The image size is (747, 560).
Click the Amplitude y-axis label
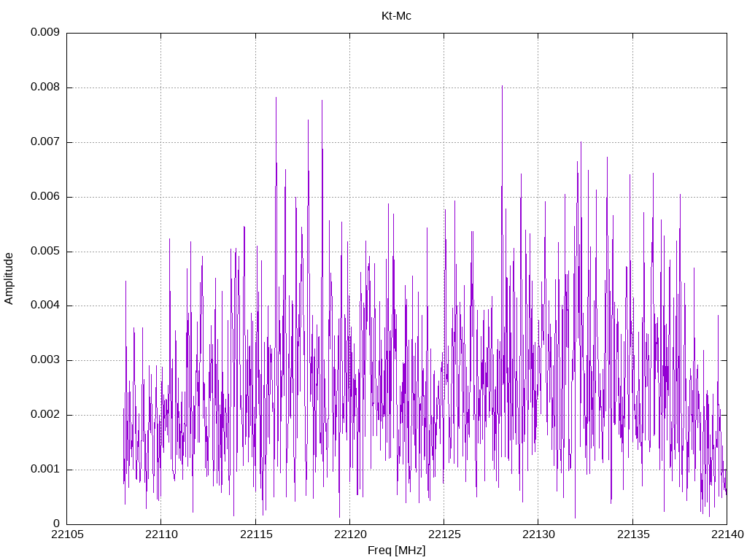point(9,279)
